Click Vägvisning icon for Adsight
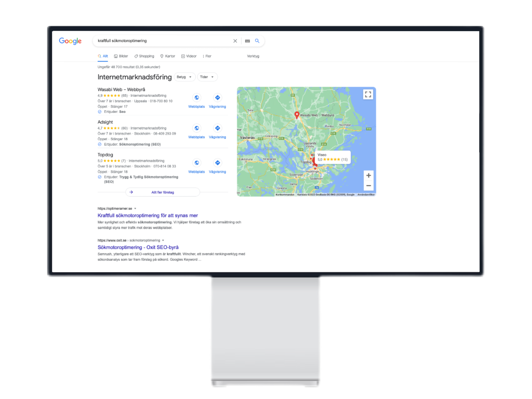The image size is (532, 399). pyautogui.click(x=217, y=128)
